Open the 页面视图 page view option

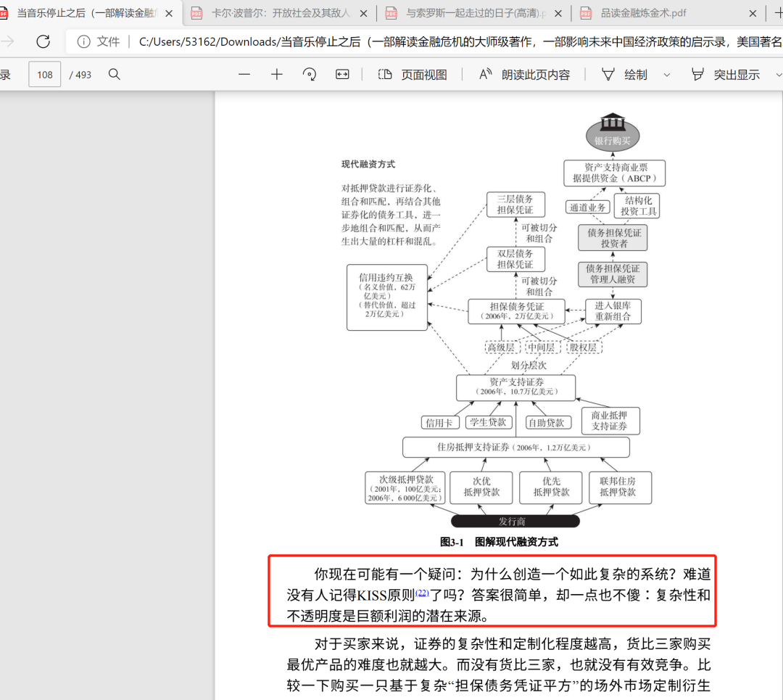point(413,75)
